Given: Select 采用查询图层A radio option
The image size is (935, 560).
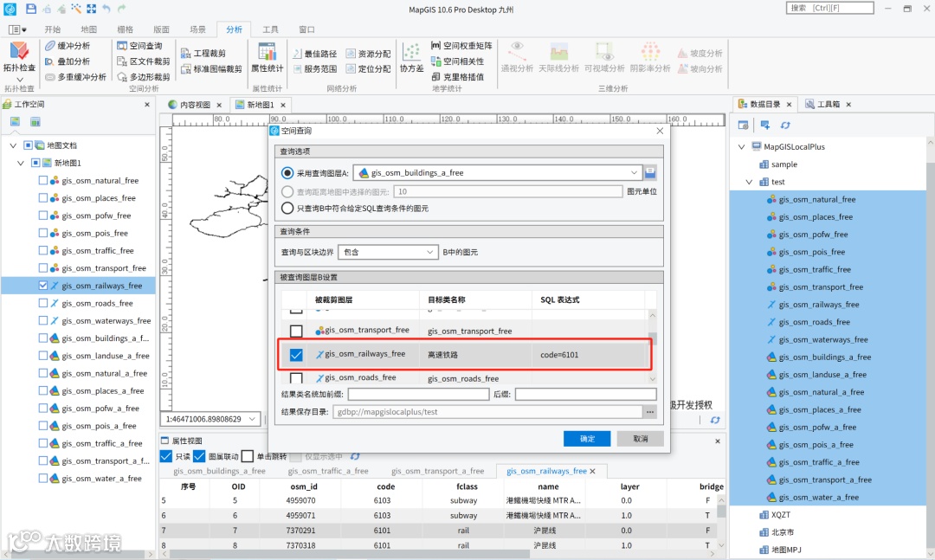Looking at the screenshot, I should (287, 173).
